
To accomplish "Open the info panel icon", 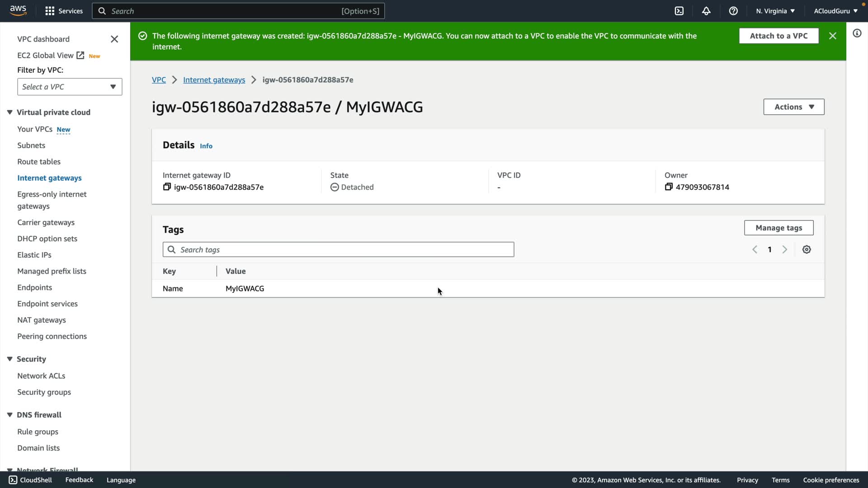I will point(857,33).
